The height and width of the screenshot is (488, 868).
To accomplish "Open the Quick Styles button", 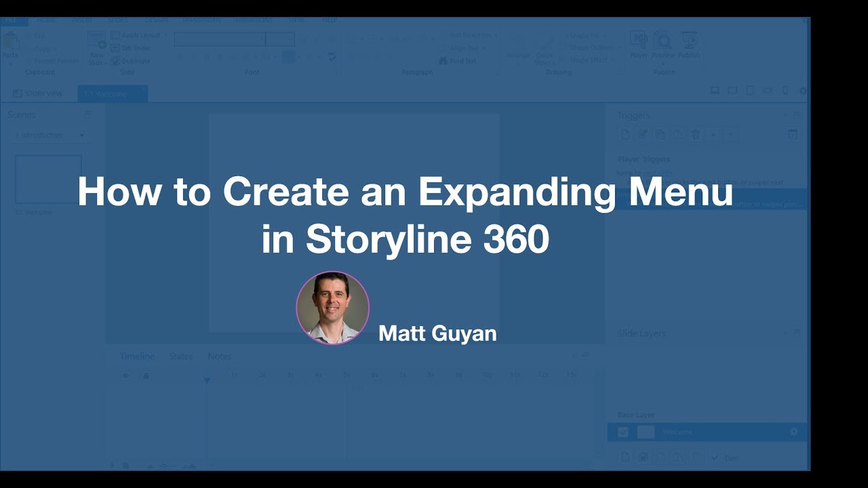I will click(545, 48).
